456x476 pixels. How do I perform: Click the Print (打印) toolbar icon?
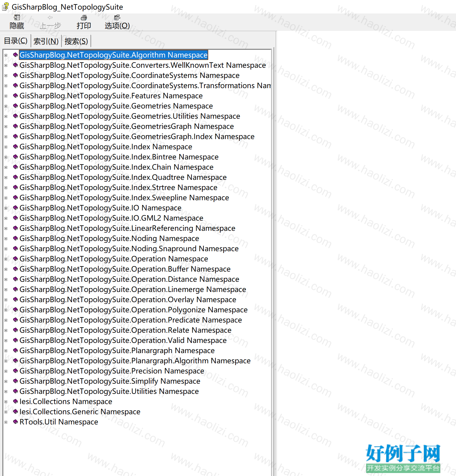84,18
